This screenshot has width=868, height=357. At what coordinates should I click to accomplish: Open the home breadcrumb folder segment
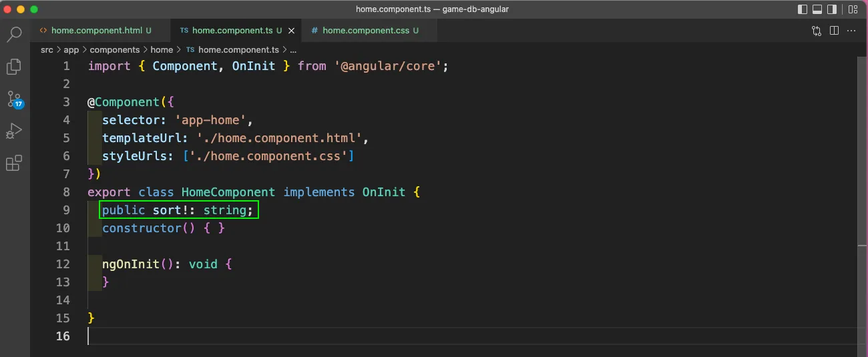[162, 50]
